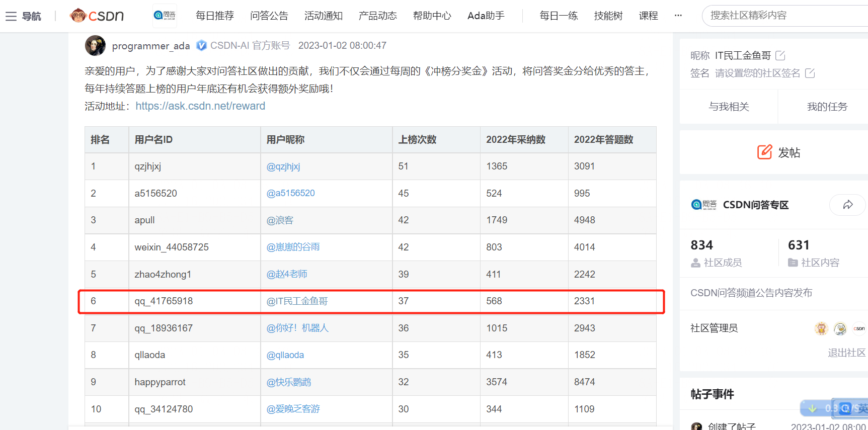Viewport: 868px width, 430px height.
Task: Open @爱晚乏客游 user profile link
Action: click(x=293, y=409)
